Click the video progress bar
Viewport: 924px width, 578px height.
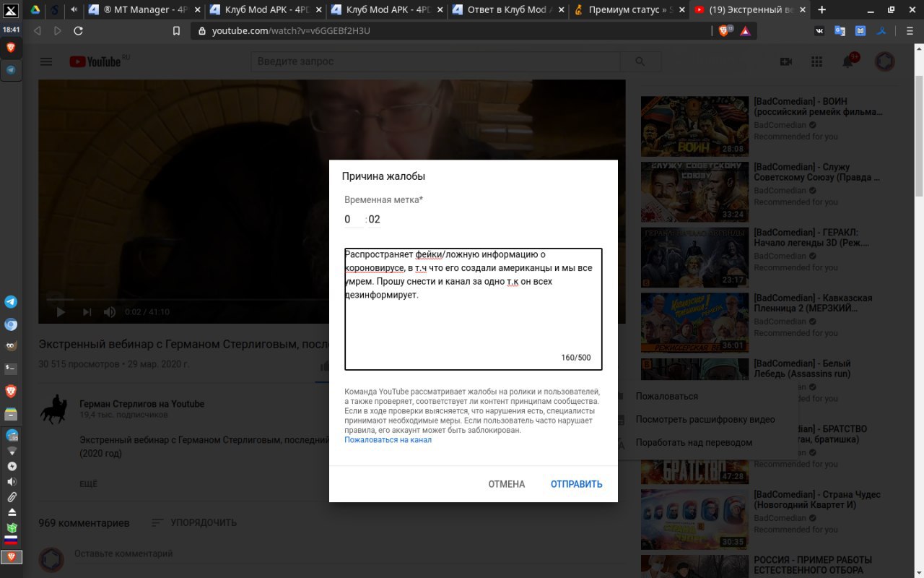(x=332, y=298)
